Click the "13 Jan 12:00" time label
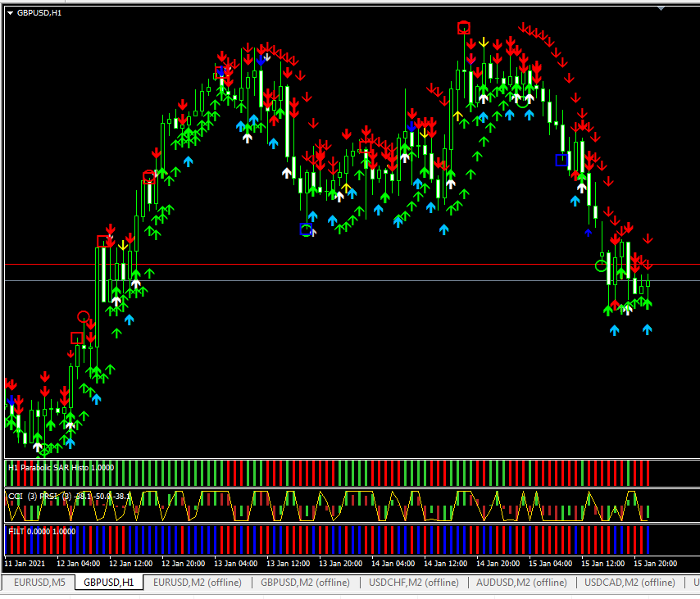The image size is (700, 599). click(289, 563)
